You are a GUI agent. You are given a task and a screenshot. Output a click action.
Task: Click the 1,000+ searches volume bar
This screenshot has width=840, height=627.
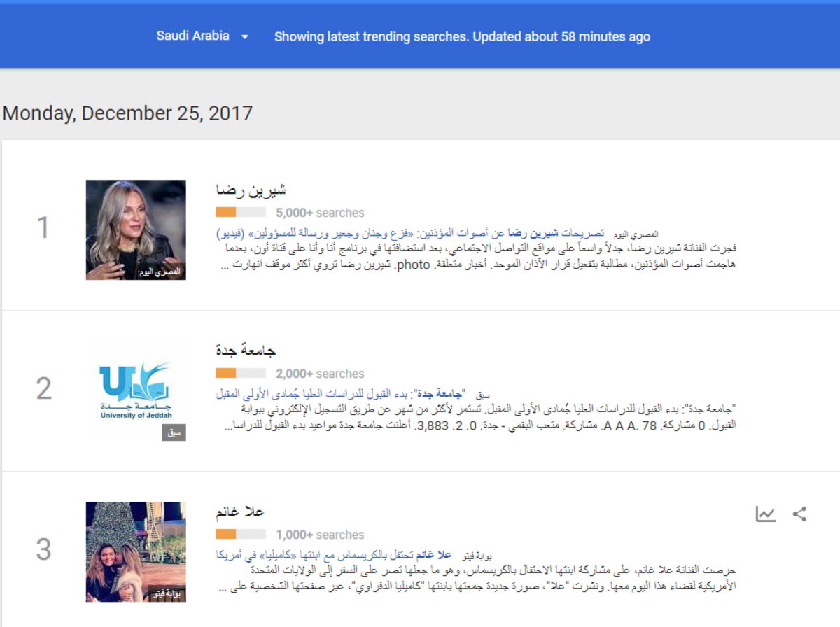(x=241, y=535)
